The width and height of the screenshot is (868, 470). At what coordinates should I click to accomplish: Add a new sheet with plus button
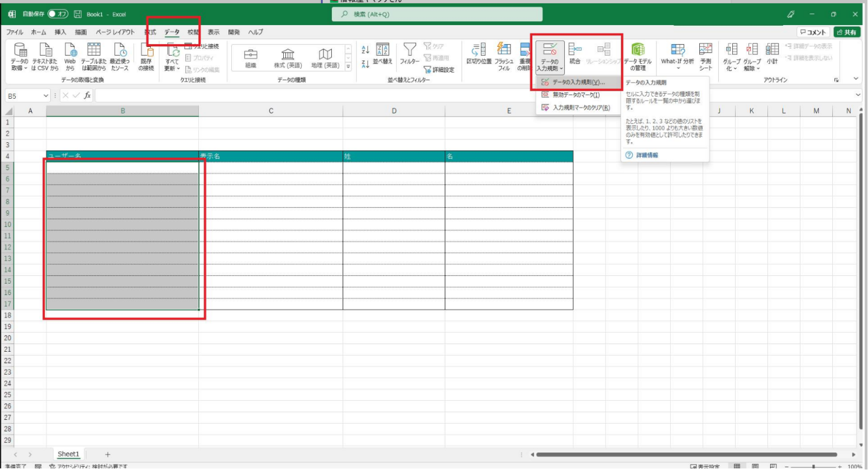(108, 455)
